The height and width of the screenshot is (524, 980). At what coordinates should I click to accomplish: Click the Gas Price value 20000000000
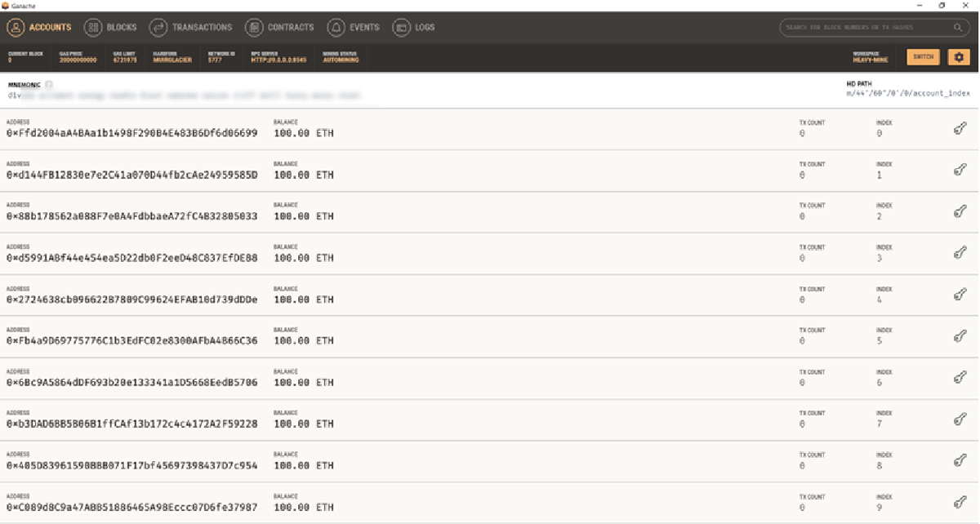click(78, 60)
